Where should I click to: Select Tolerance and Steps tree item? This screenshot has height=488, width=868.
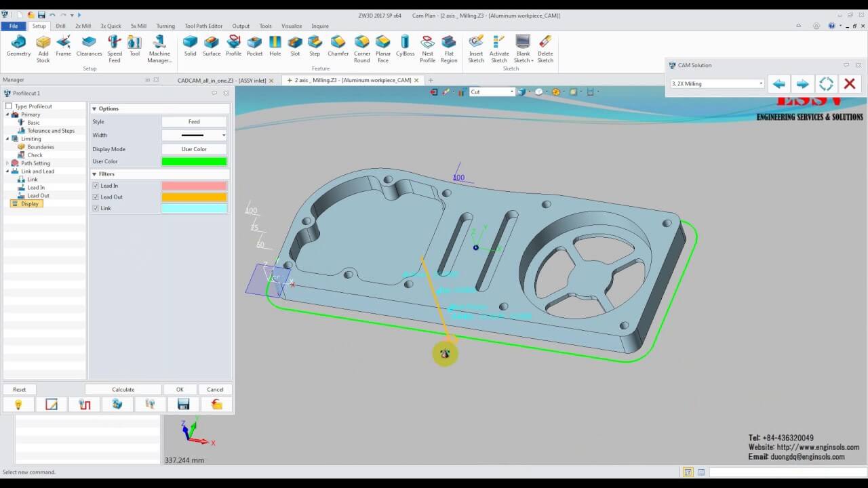point(51,131)
